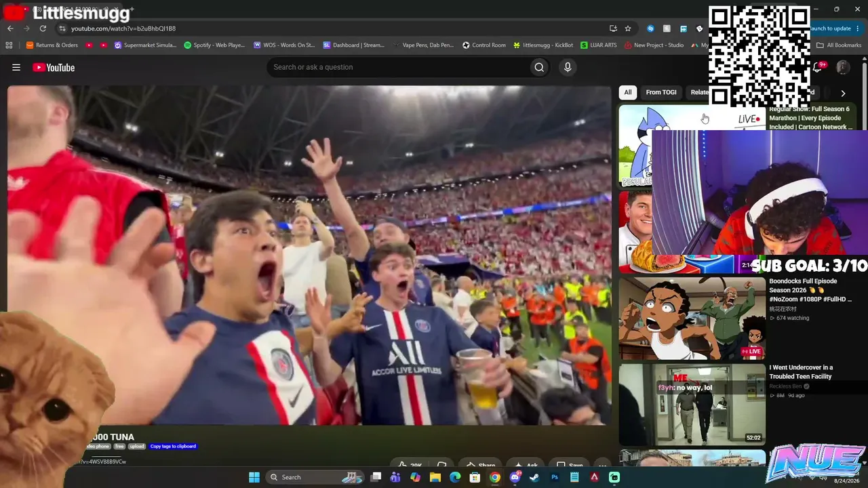Open Returns & Orders bookmark
The width and height of the screenshot is (868, 488).
tap(52, 45)
